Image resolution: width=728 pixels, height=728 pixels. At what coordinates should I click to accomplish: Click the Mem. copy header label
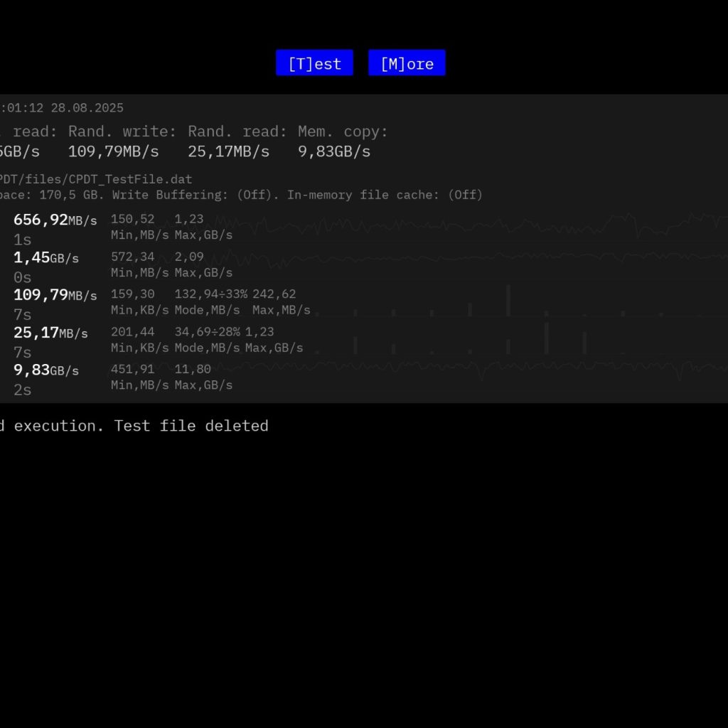(343, 132)
